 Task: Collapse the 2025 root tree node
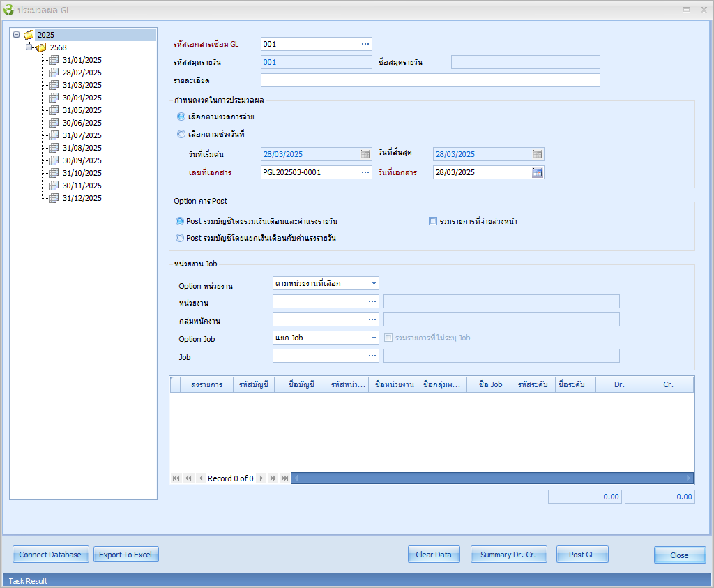16,35
